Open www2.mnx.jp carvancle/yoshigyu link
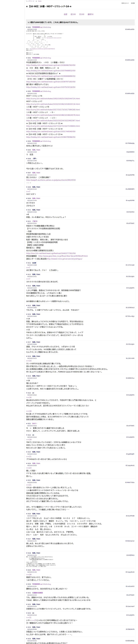Viewport: 138px width, 644px height. (x=64, y=259)
